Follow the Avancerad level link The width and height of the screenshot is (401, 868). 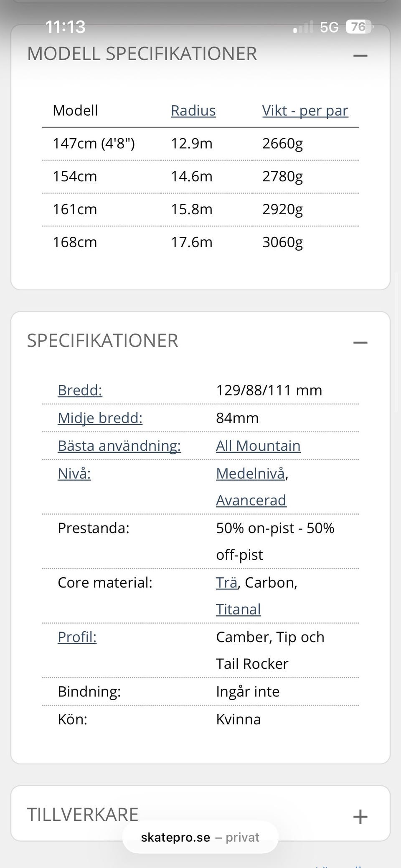click(x=251, y=500)
